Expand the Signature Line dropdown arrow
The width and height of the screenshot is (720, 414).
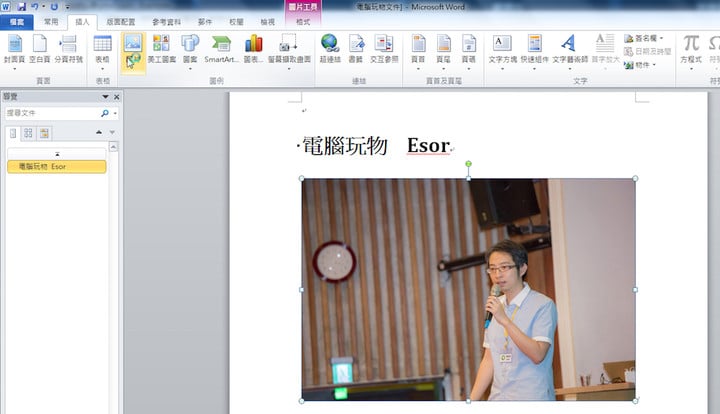tap(661, 38)
